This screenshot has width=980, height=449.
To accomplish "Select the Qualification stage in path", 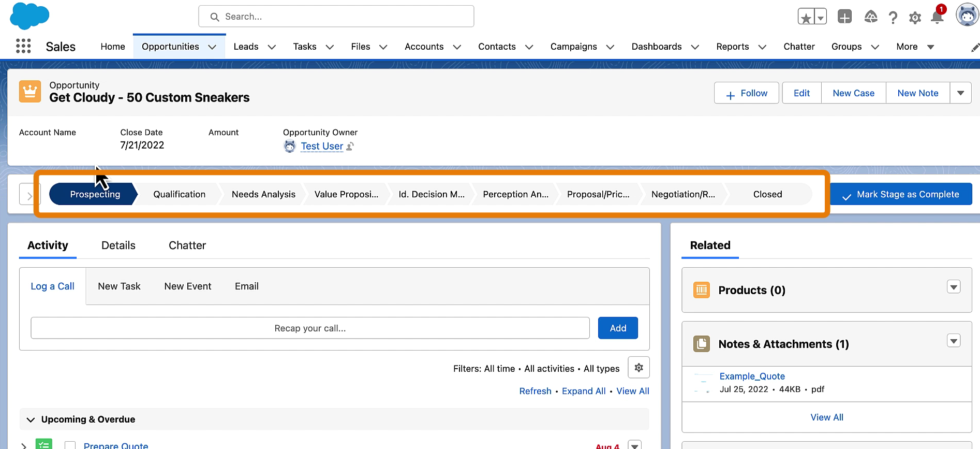I will point(179,195).
